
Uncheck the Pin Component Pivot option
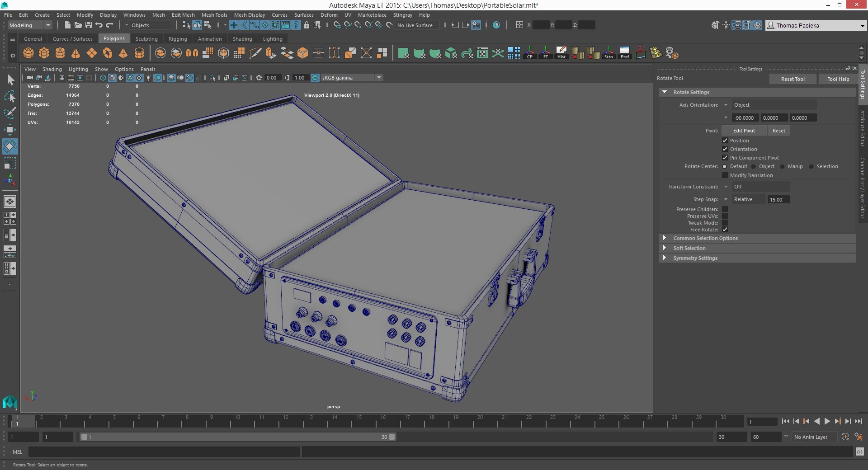point(725,157)
